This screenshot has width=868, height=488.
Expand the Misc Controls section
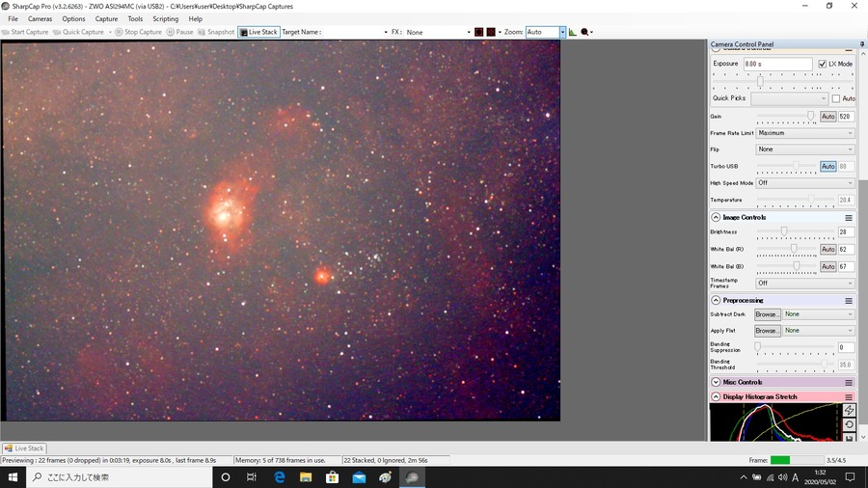pyautogui.click(x=716, y=382)
